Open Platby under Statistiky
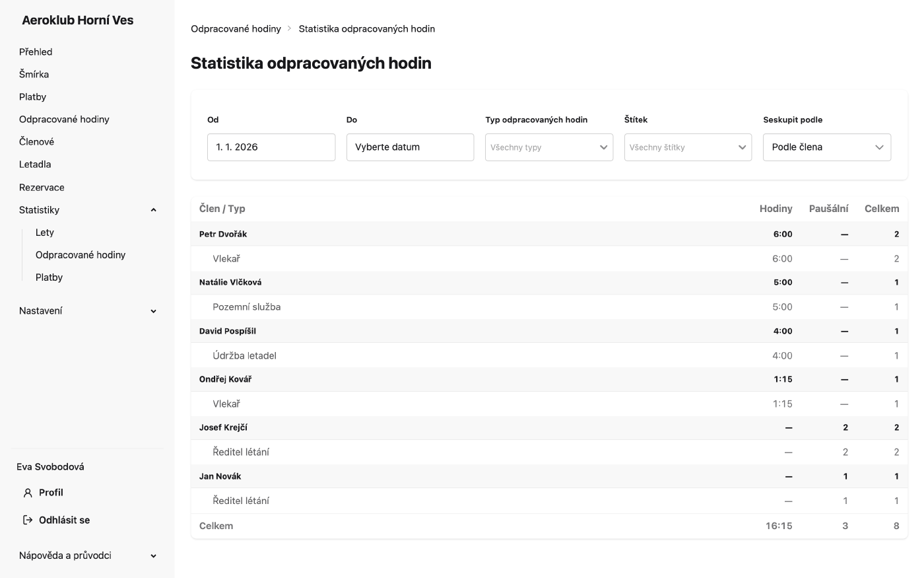The height and width of the screenshot is (578, 924). pos(49,277)
